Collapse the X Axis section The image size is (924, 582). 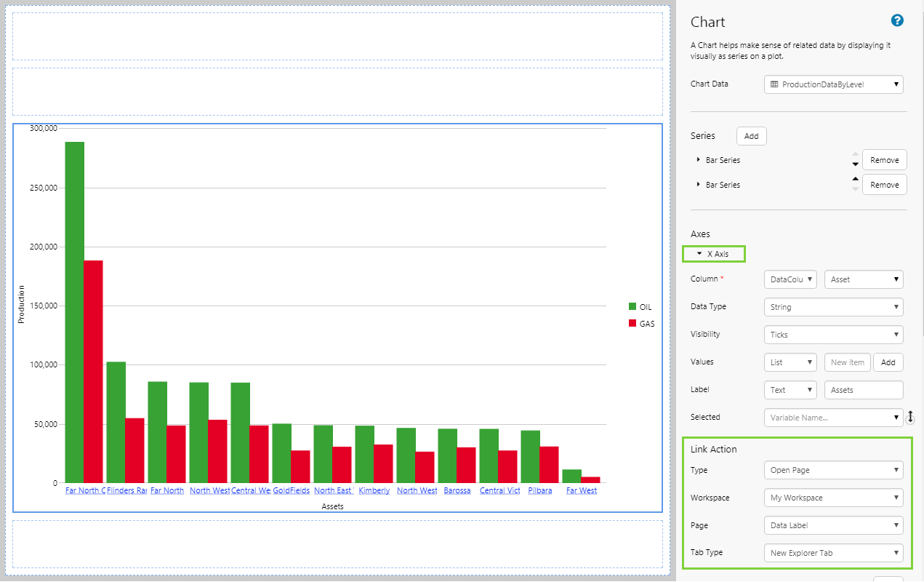pos(699,254)
